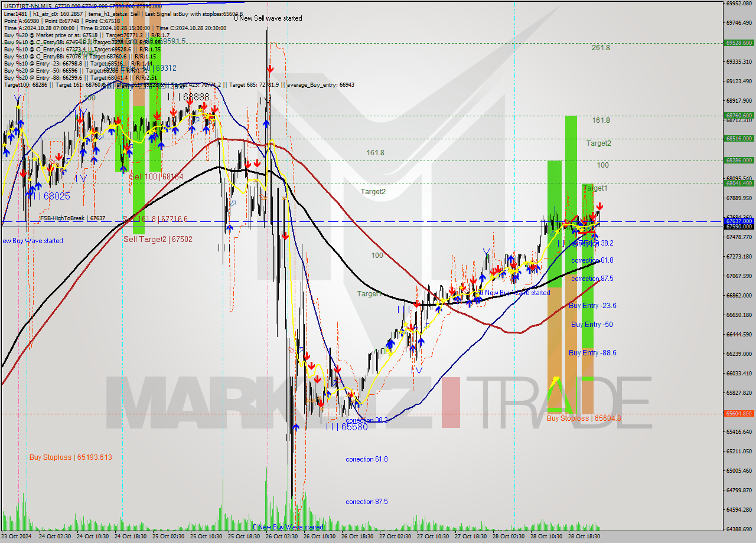This screenshot has height=543, width=756.
Task: Click the 68516.000 green price tag
Action: coord(738,139)
